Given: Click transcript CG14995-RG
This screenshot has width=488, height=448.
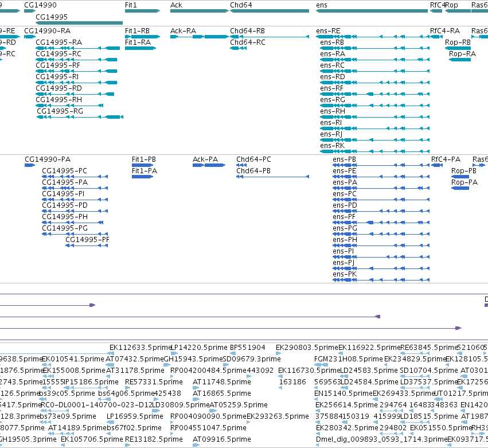Looking at the screenshot, I should pyautogui.click(x=80, y=117).
